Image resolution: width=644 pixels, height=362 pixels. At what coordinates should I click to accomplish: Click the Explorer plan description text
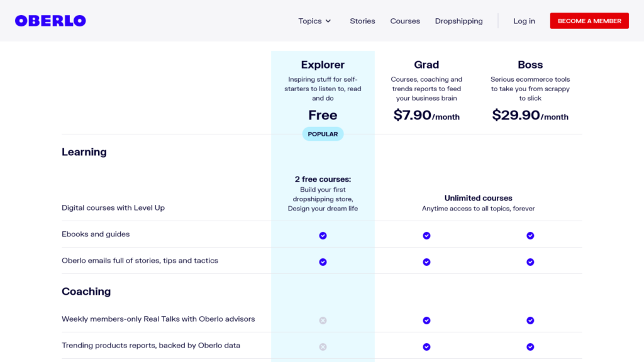[x=323, y=89]
